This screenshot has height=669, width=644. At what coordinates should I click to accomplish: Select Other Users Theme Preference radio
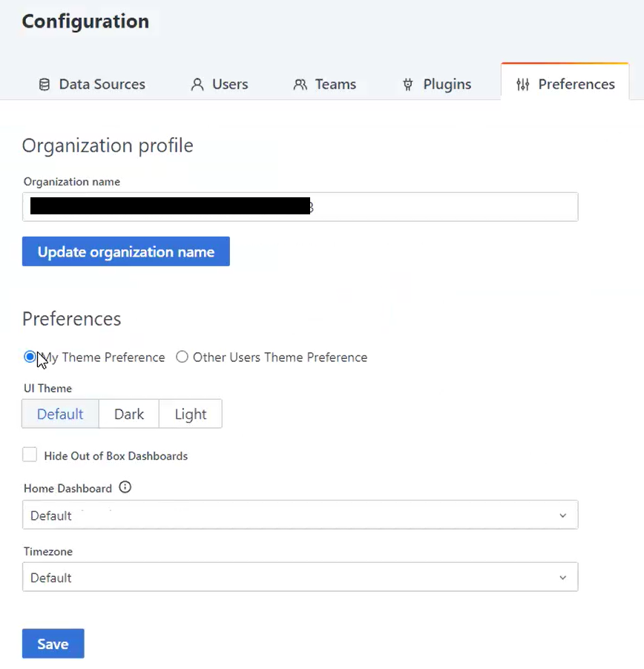[x=182, y=357]
